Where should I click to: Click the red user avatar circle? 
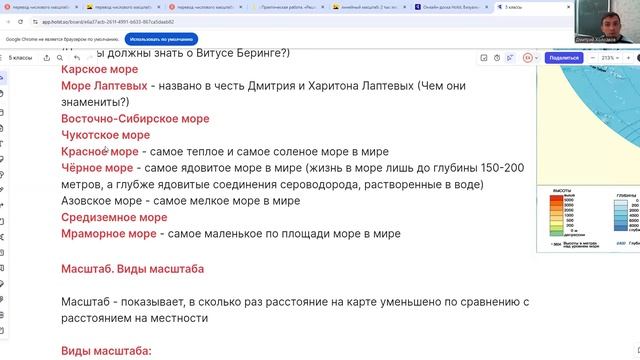coord(527,58)
